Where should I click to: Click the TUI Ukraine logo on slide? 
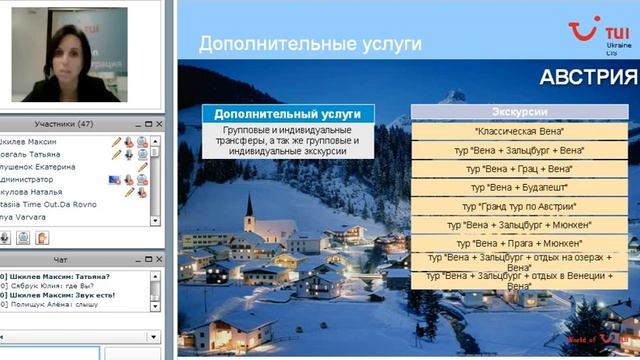click(600, 36)
